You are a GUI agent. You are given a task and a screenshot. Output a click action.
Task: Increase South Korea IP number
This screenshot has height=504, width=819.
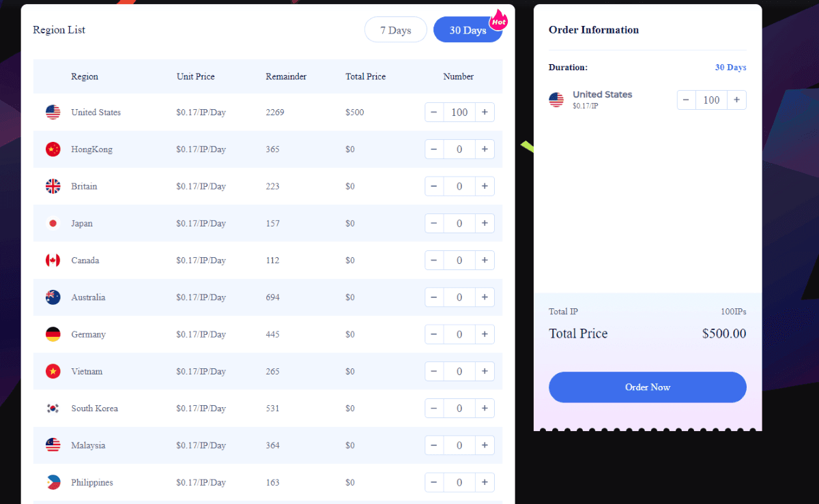pyautogui.click(x=485, y=409)
